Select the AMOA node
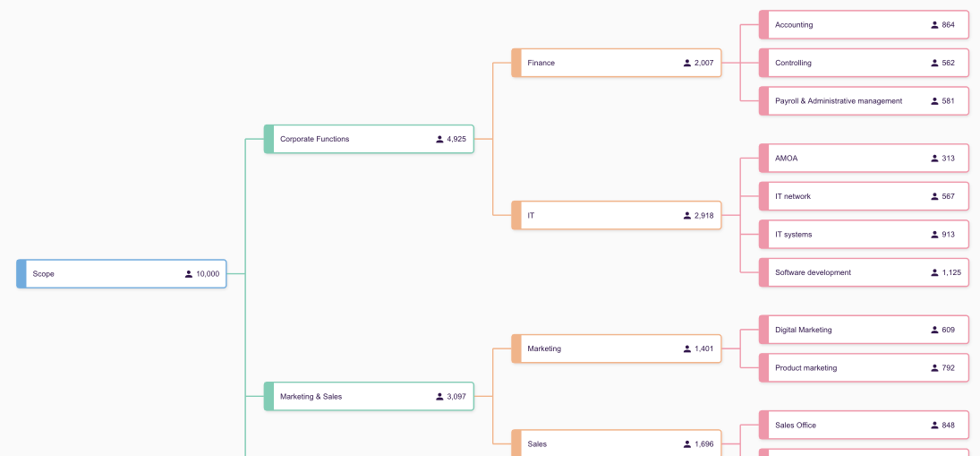This screenshot has width=980, height=456. pyautogui.click(x=841, y=159)
